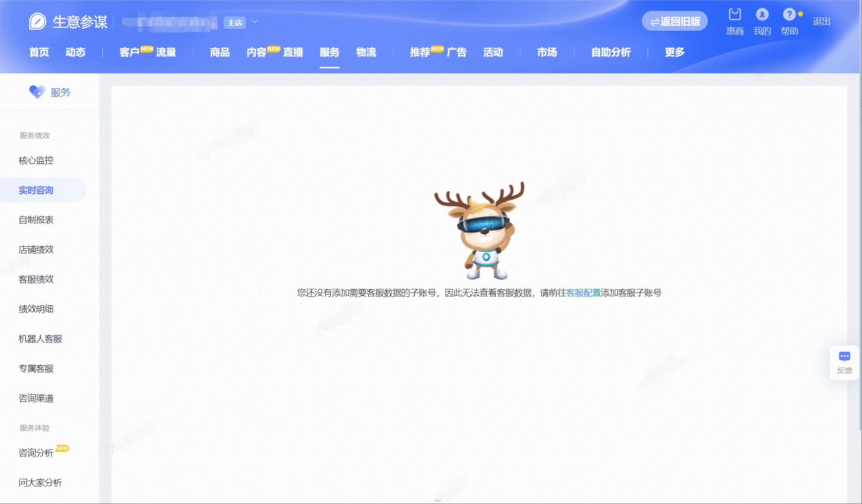862x504 pixels.
Task: Open the 活动 navigation item
Action: point(493,53)
